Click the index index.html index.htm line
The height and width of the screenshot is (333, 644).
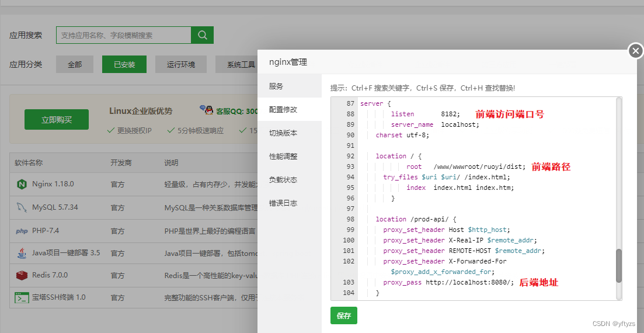[x=460, y=188]
